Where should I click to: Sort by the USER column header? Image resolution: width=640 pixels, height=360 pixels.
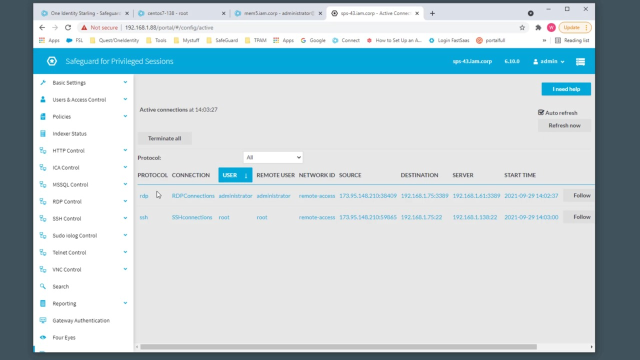point(235,175)
